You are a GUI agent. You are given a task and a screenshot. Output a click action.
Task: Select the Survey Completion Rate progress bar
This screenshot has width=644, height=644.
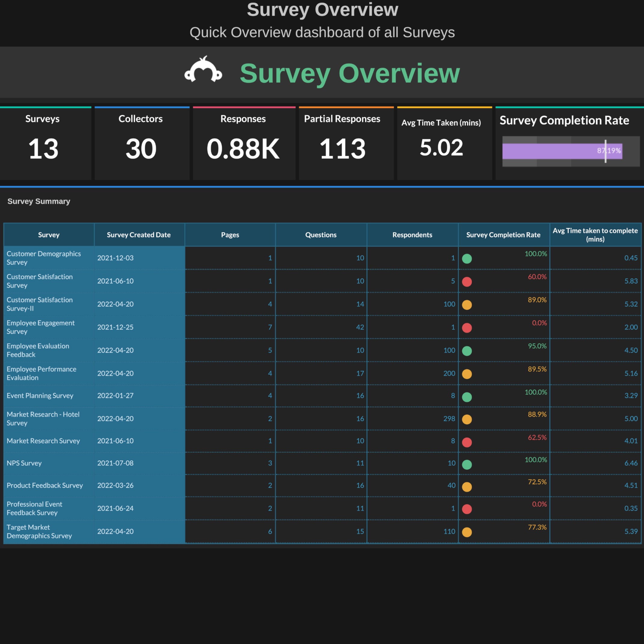click(x=562, y=151)
